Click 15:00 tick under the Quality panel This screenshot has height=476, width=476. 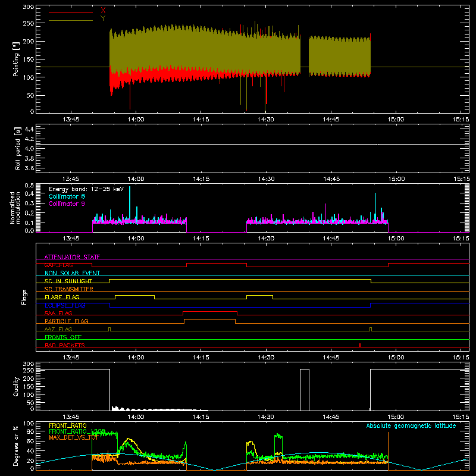396,417
